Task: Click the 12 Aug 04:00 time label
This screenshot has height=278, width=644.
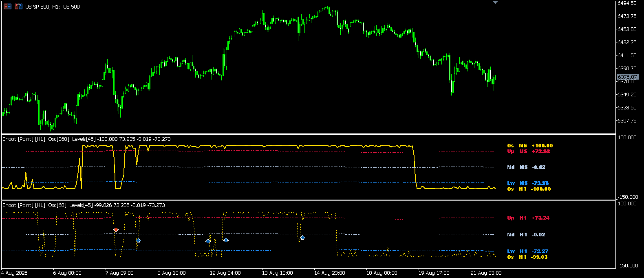Action: [225, 273]
